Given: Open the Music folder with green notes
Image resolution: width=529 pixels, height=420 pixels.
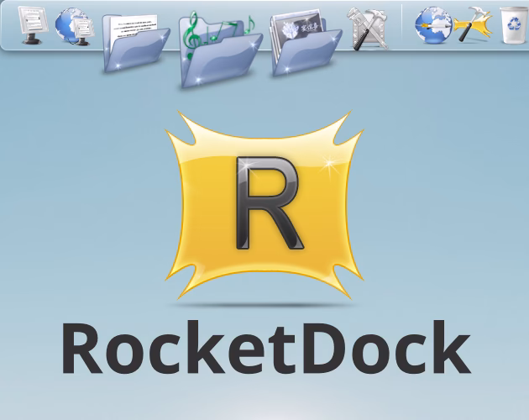Looking at the screenshot, I should tap(220, 49).
